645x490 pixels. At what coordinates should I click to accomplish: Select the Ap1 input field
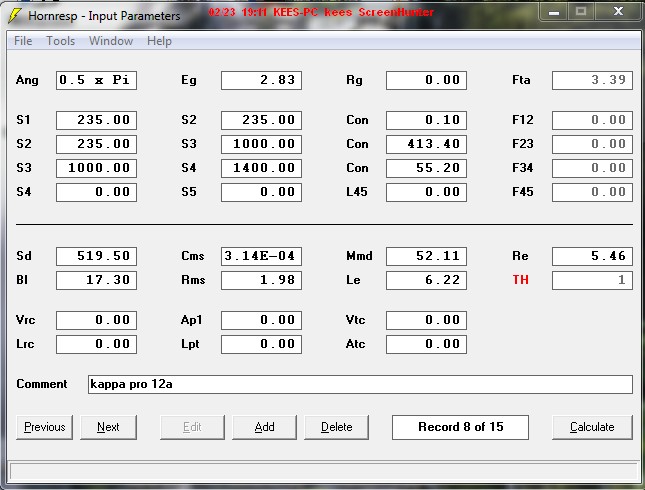pyautogui.click(x=261, y=320)
